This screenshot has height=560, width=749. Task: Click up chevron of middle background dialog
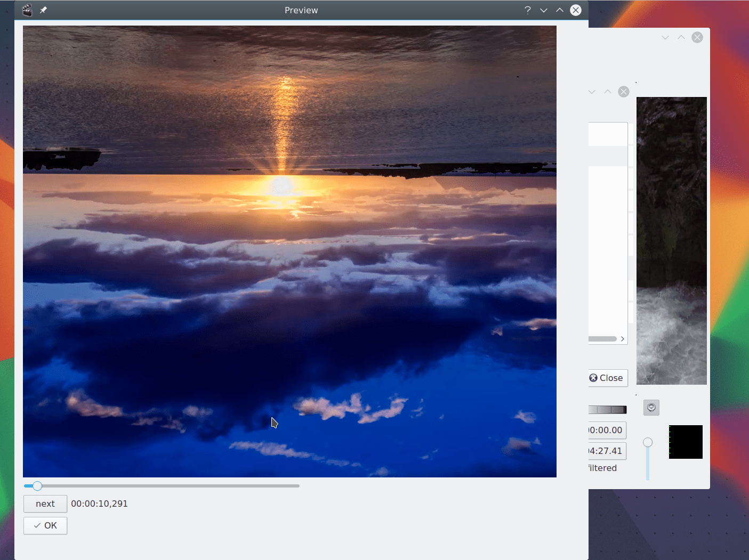(x=608, y=92)
